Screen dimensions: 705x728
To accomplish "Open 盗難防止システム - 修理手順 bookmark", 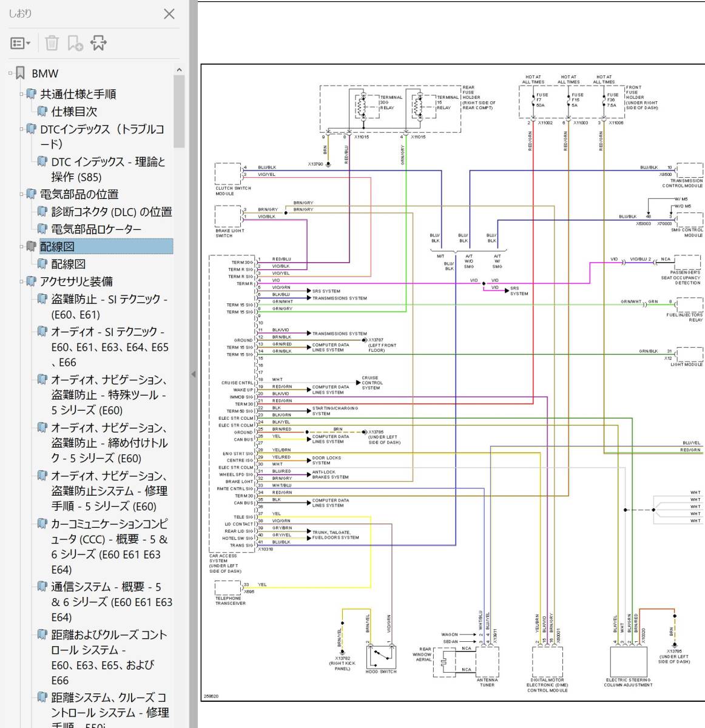I will pos(109,491).
